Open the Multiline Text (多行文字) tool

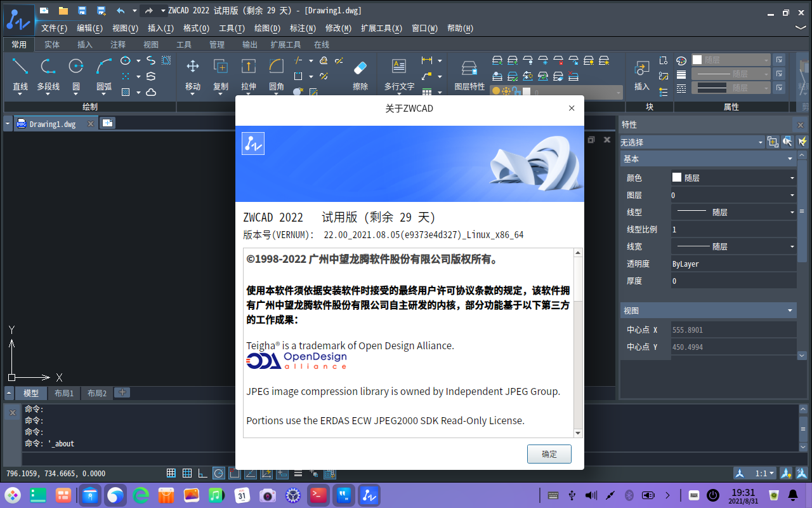point(399,75)
